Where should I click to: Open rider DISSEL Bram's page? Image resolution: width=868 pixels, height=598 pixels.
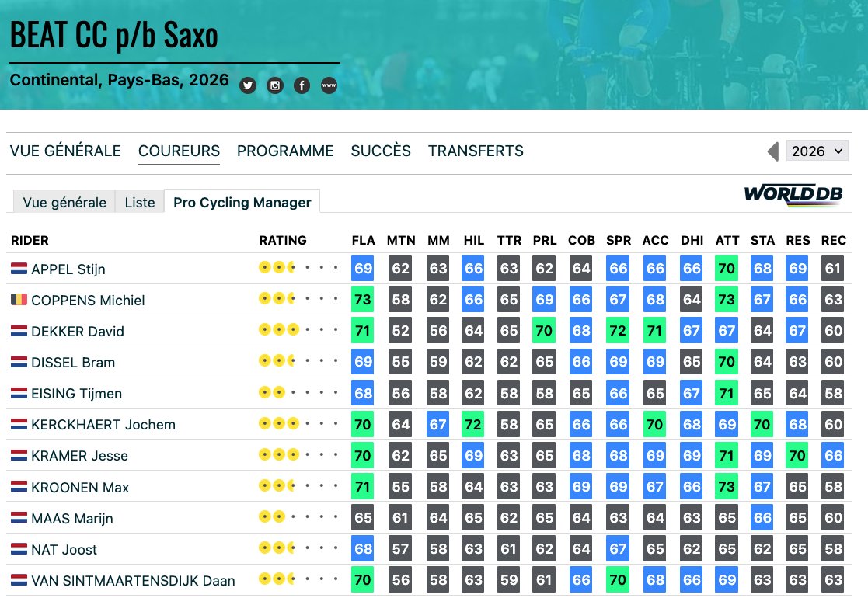(73, 363)
